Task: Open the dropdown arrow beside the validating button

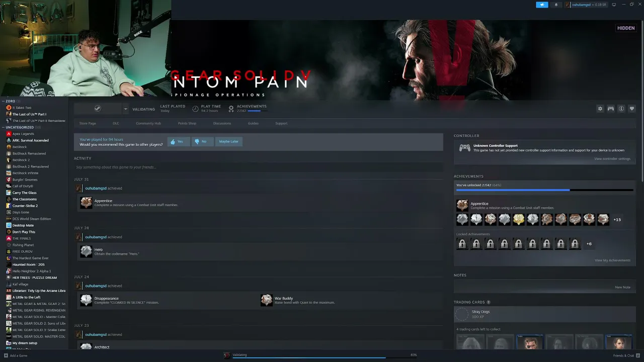Action: [x=125, y=109]
